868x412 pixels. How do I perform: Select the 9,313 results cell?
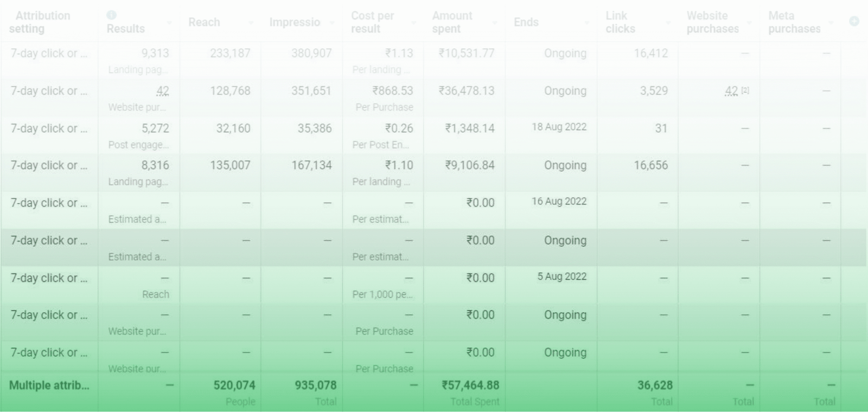pos(155,53)
